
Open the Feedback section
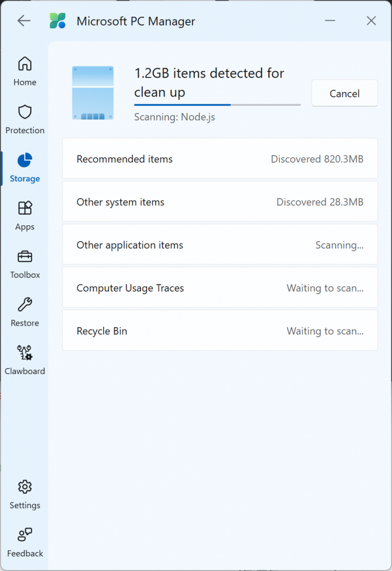[x=25, y=542]
